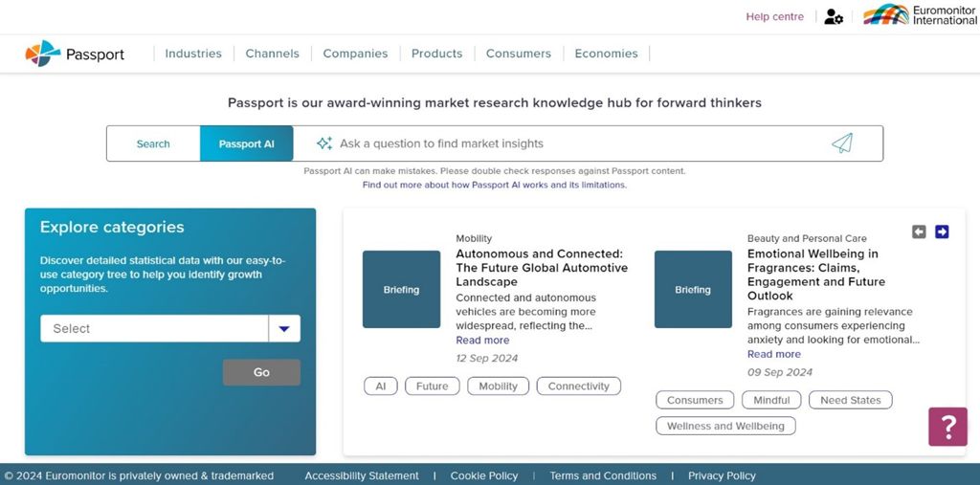This screenshot has width=980, height=485.
Task: Expand the Explore categories dropdown arrow
Action: (284, 329)
